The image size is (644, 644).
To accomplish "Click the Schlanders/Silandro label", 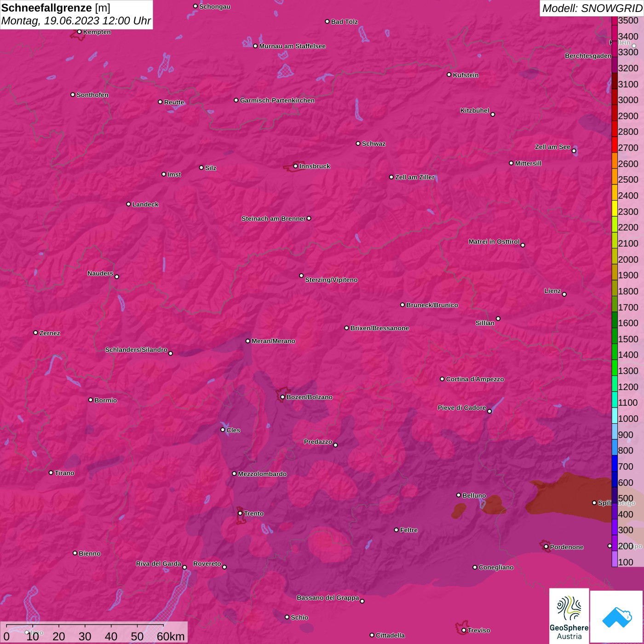I will (x=136, y=350).
